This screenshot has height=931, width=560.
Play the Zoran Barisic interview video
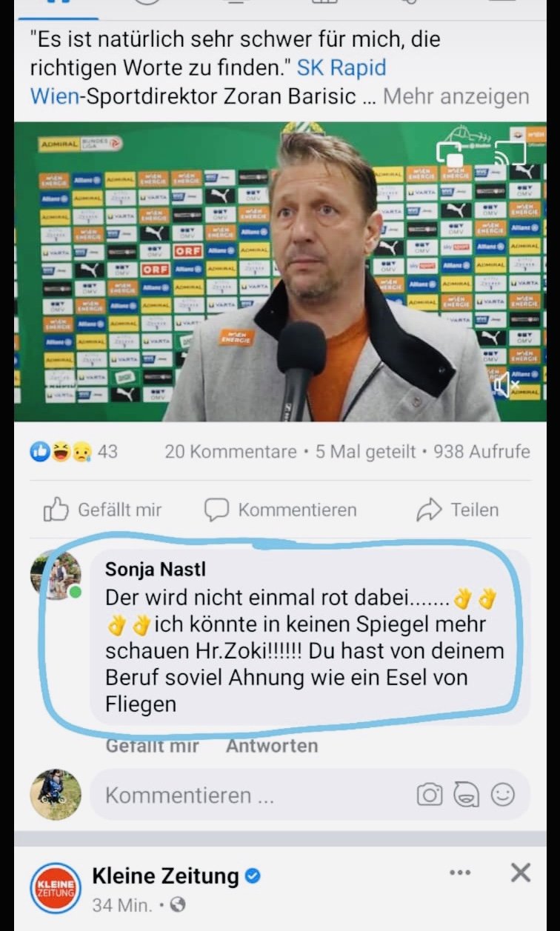(x=280, y=272)
